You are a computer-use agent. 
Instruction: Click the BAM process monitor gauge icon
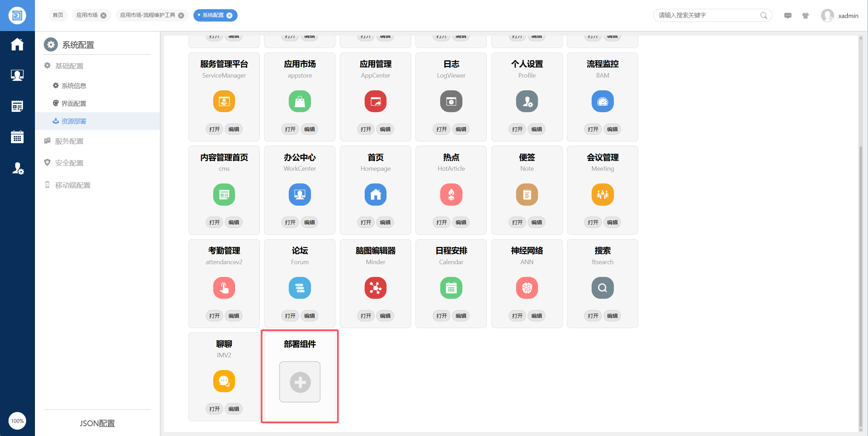602,101
